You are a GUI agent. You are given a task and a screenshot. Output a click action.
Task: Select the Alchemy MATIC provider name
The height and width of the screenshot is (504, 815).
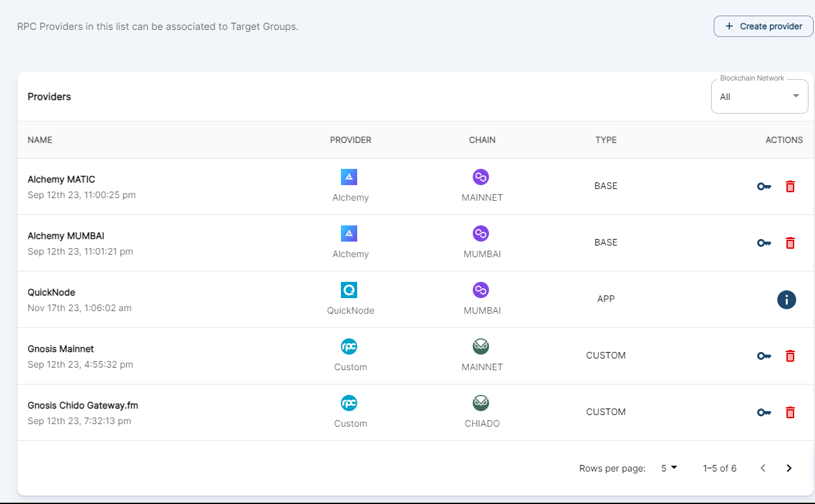click(x=62, y=179)
